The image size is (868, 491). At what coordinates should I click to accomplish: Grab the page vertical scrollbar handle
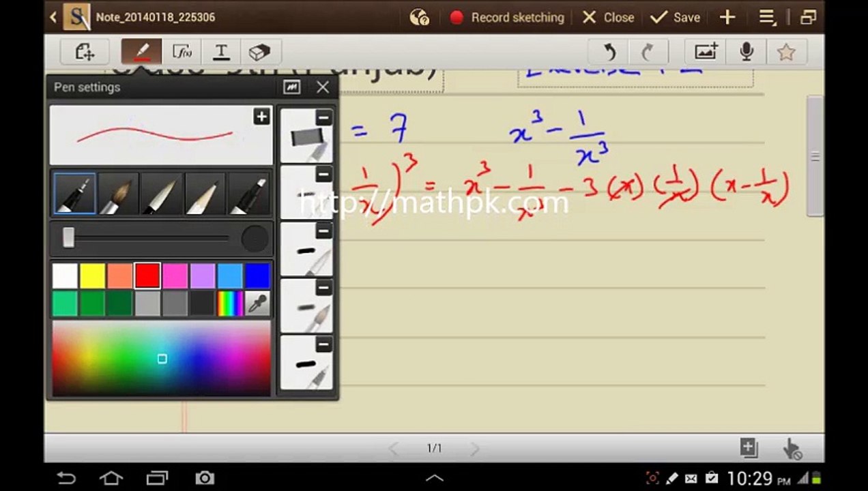pyautogui.click(x=815, y=156)
